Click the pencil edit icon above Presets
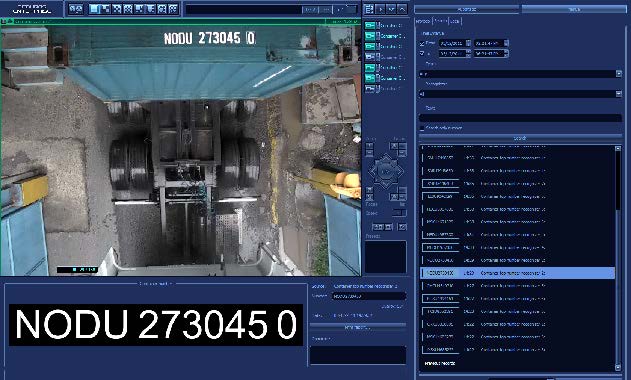The width and height of the screenshot is (631, 380). [402, 227]
